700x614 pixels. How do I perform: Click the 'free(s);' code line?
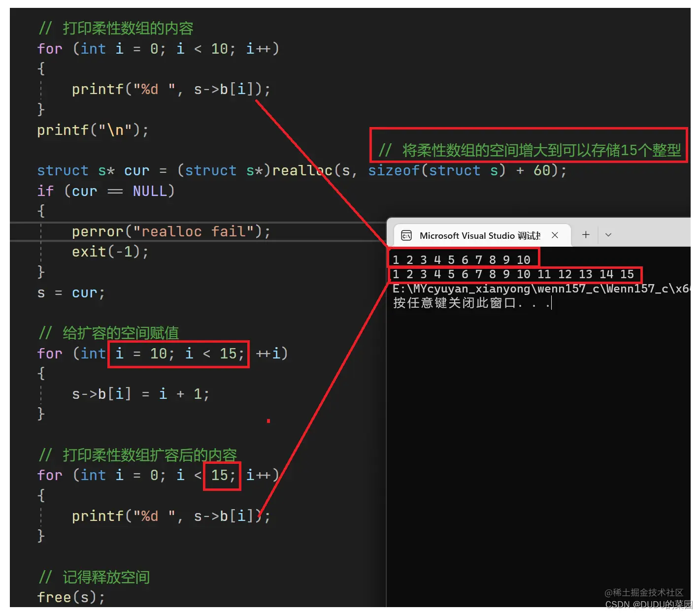pyautogui.click(x=71, y=597)
